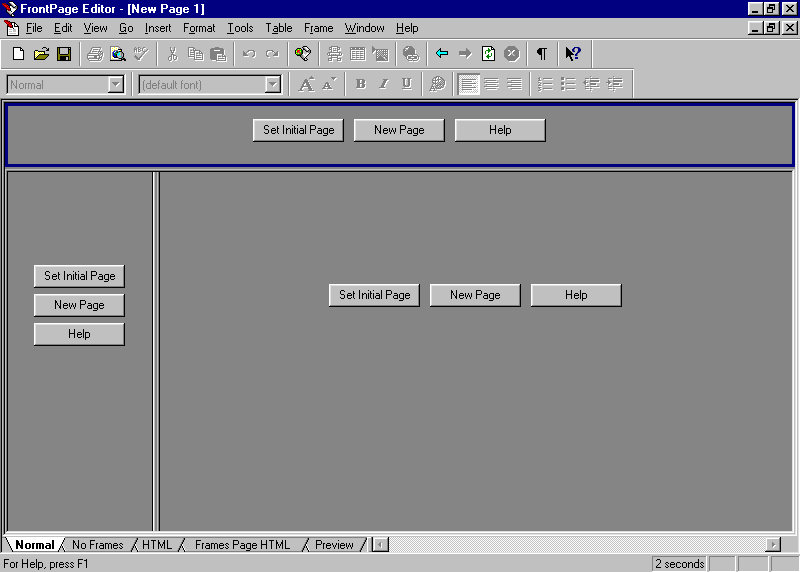This screenshot has height=572, width=800.
Task: Click the Undo arrow icon
Action: pyautogui.click(x=249, y=54)
